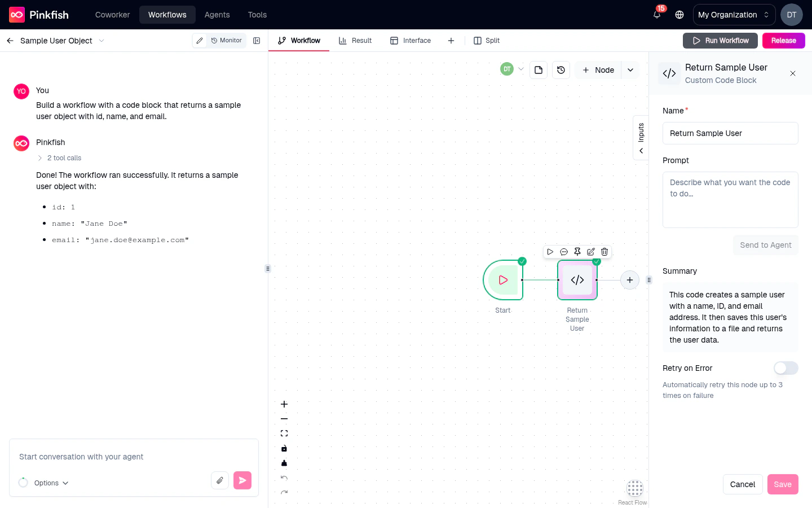
Task: Run the Return Sample User node
Action: (550, 252)
